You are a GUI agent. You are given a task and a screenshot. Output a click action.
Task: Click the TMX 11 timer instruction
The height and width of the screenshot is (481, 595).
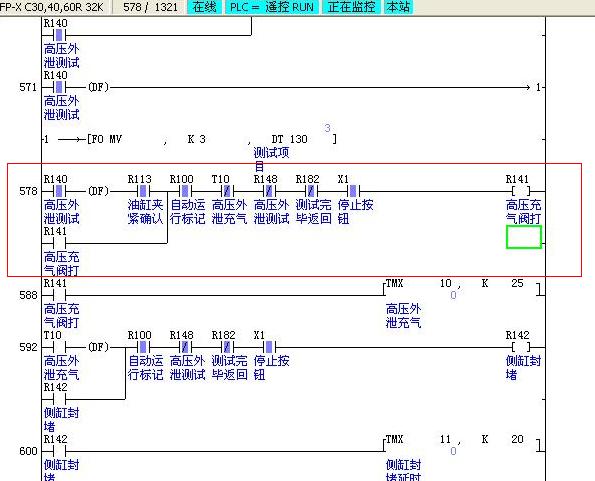point(461,445)
